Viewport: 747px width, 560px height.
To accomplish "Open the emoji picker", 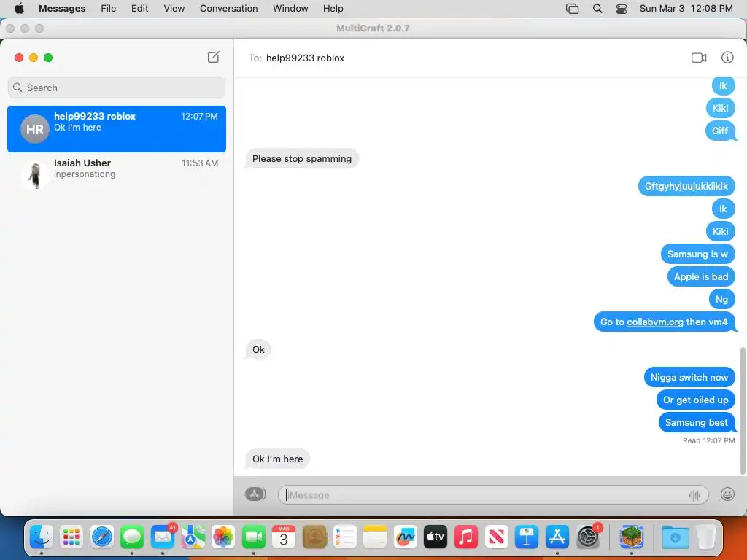I will pos(727,494).
